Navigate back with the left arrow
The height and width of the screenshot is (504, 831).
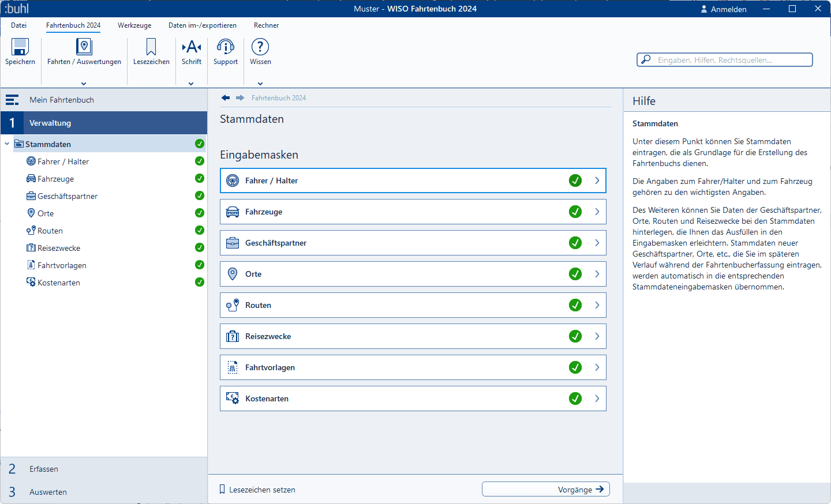click(x=226, y=98)
